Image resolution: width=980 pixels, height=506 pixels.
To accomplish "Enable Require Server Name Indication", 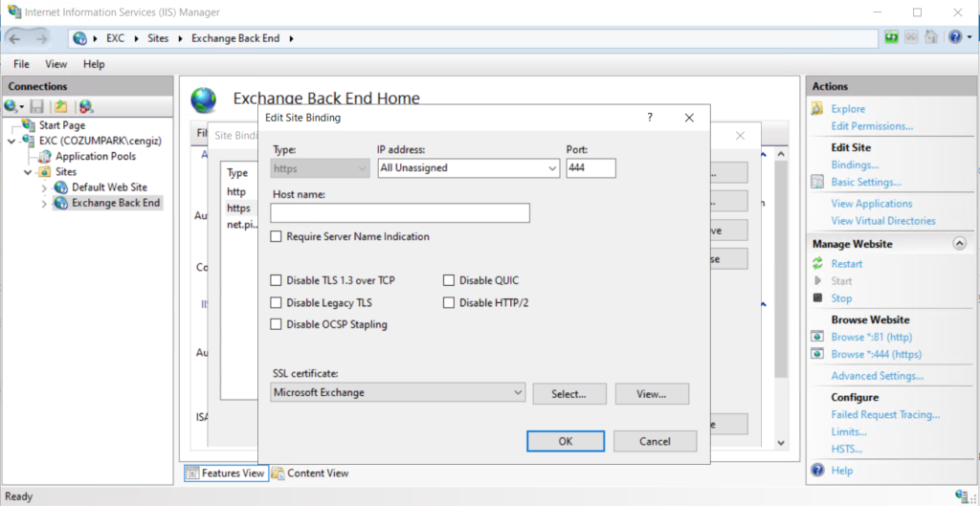I will [x=276, y=237].
